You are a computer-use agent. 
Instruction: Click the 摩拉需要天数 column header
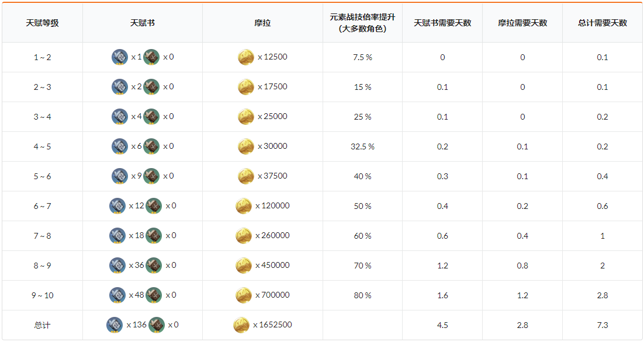pyautogui.click(x=522, y=23)
